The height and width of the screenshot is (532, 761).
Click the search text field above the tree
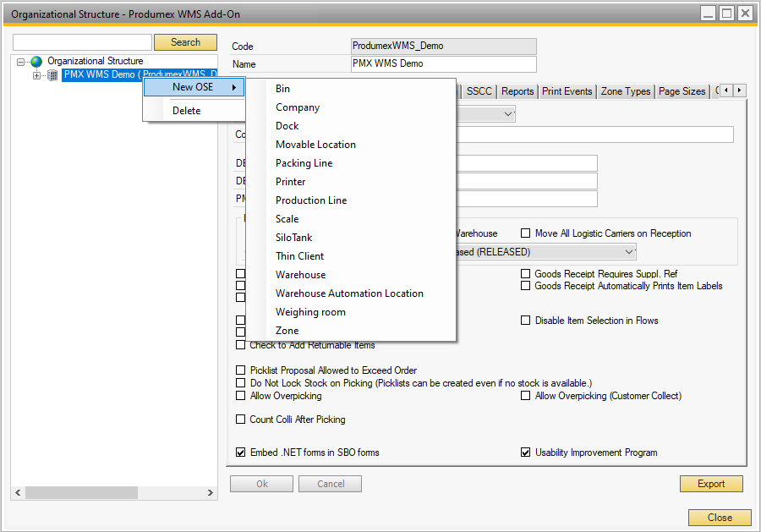82,42
